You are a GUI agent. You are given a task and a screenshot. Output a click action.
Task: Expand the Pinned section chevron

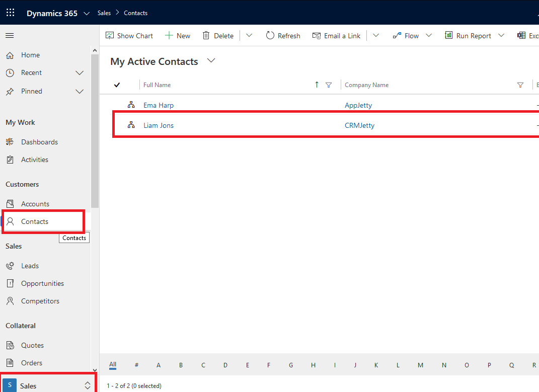[80, 92]
